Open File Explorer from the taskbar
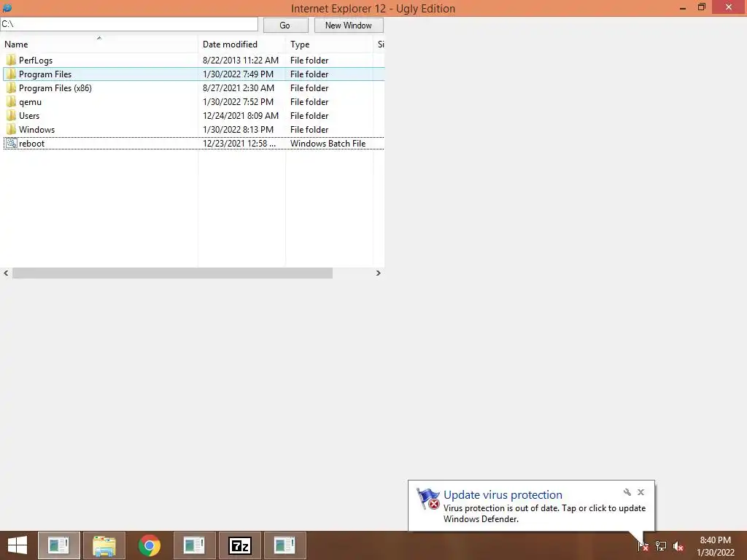The width and height of the screenshot is (747, 560). 104,545
